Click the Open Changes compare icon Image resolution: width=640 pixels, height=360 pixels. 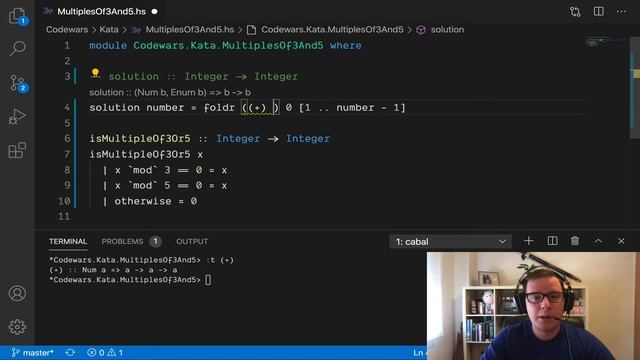(x=575, y=12)
